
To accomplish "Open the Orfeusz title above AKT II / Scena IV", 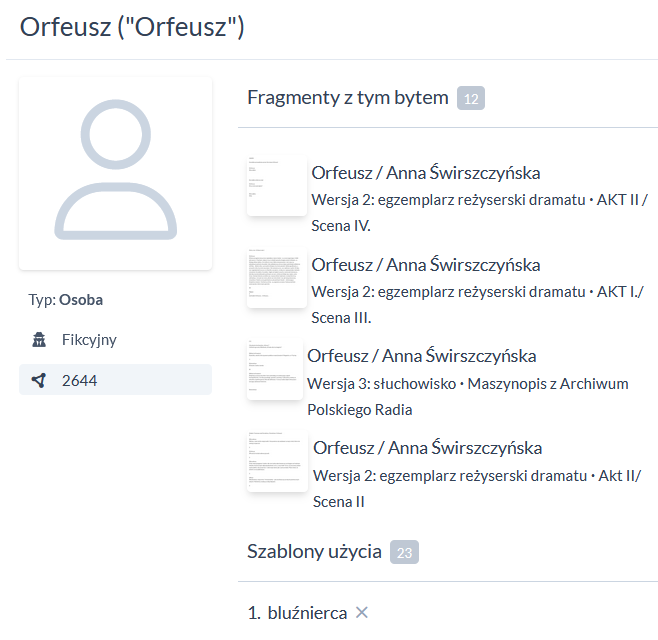I will (425, 173).
